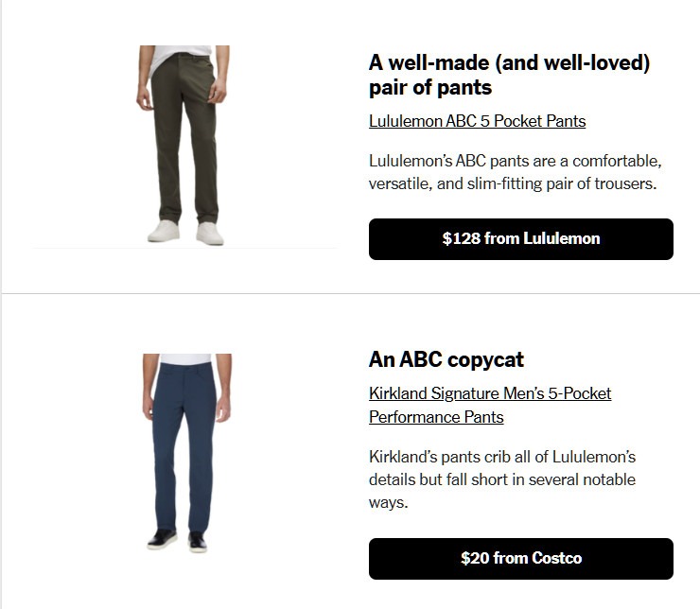700x609 pixels.
Task: Click the white t-shirt in Kirkland photo
Action: pos(185,358)
